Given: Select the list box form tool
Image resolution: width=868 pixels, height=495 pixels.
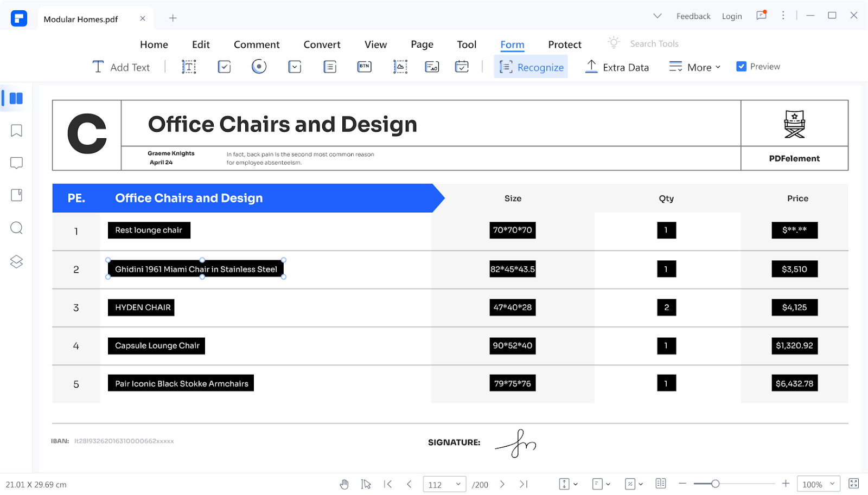Looking at the screenshot, I should pos(330,67).
